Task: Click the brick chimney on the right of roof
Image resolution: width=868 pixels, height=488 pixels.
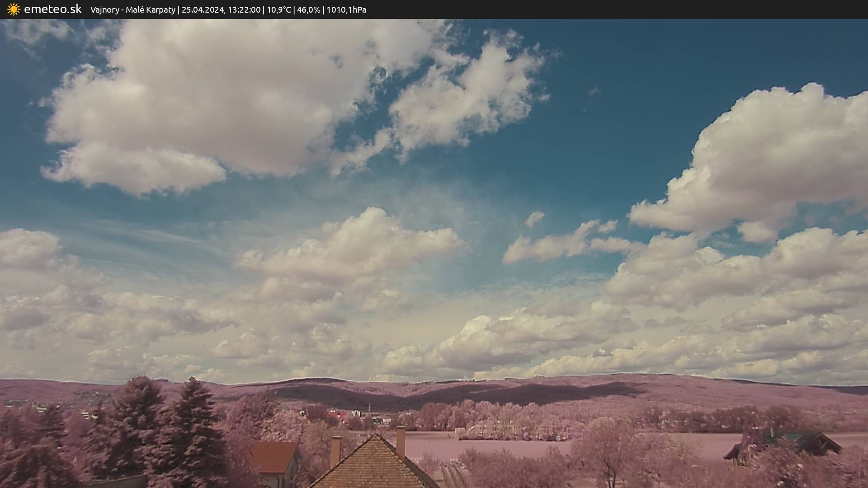Action: [401, 441]
